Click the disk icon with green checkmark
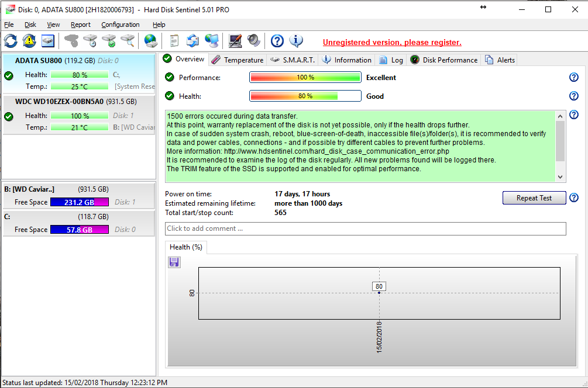 click(x=109, y=41)
